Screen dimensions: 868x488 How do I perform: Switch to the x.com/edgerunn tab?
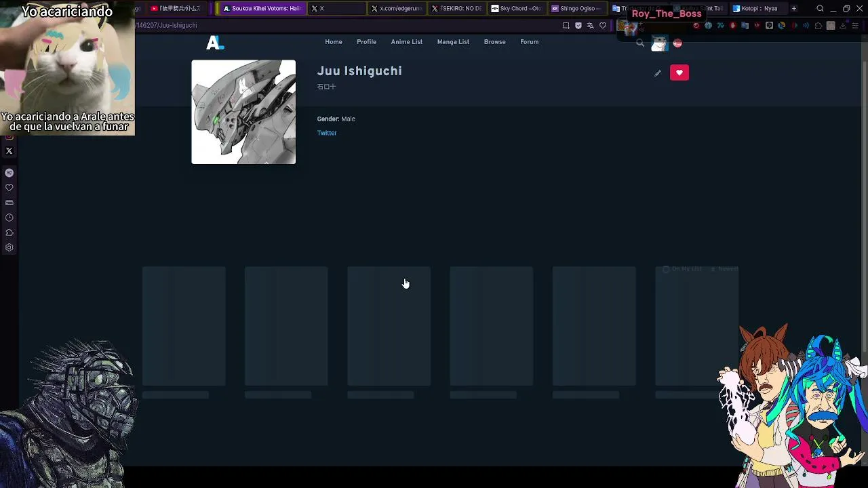[397, 9]
